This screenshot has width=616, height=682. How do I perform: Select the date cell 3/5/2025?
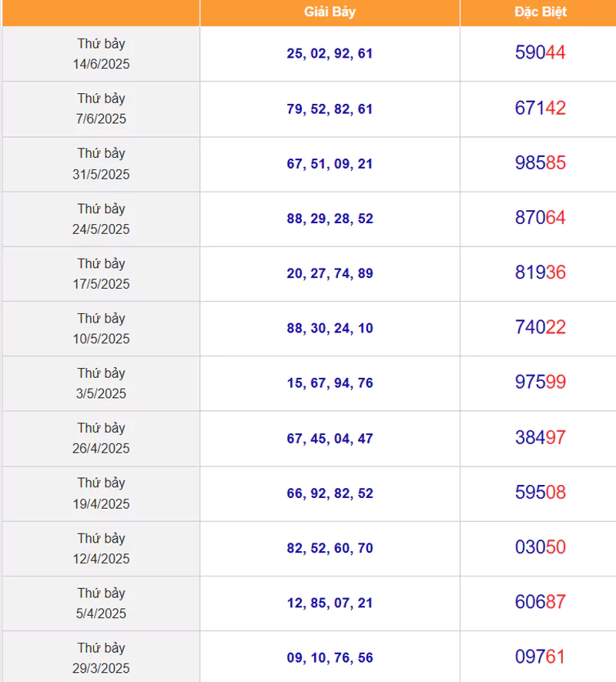pyautogui.click(x=101, y=383)
